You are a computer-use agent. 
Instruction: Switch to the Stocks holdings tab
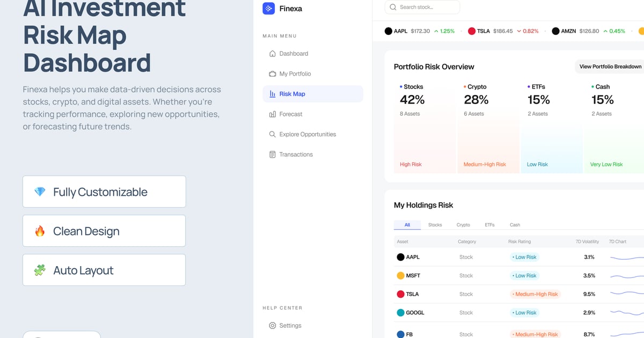coord(435,225)
